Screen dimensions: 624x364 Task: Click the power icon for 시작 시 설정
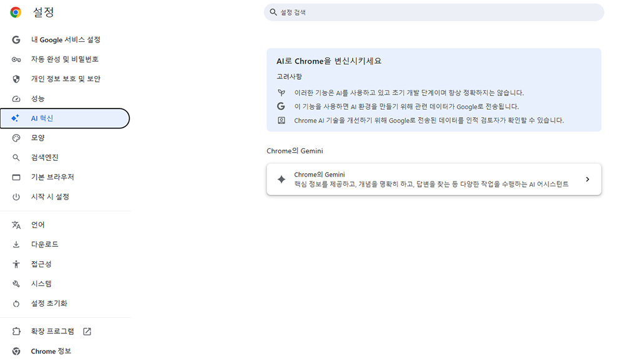16,197
